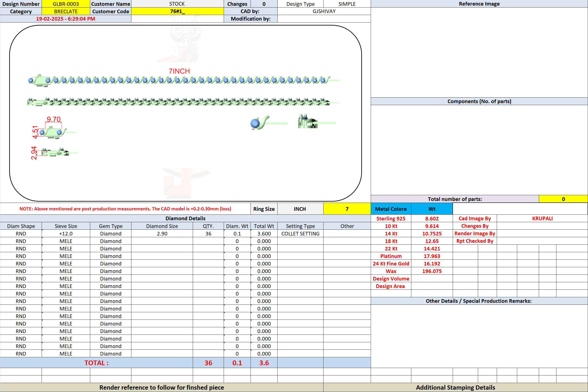588x392 pixels.
Task: Click the Diamond Details section header
Action: pyautogui.click(x=185, y=219)
